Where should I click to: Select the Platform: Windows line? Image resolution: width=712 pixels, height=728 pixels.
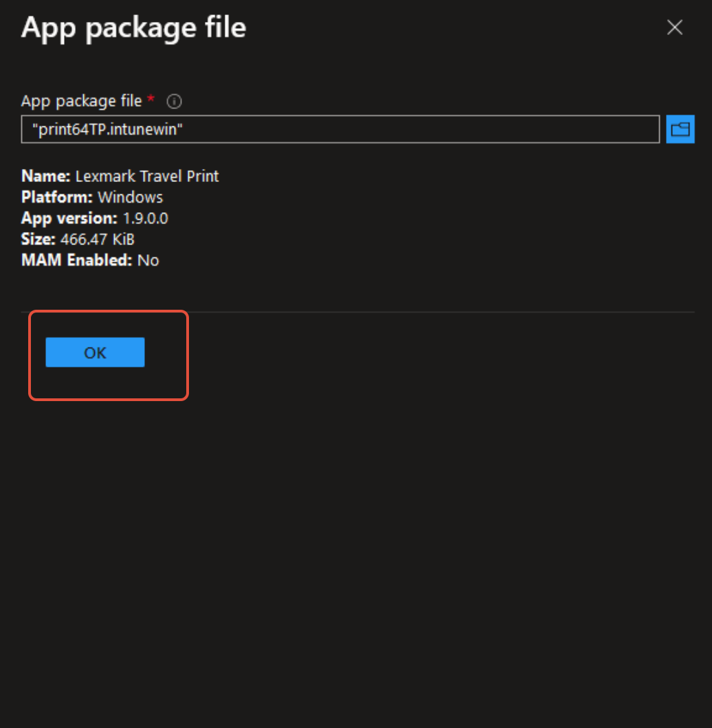click(x=92, y=197)
